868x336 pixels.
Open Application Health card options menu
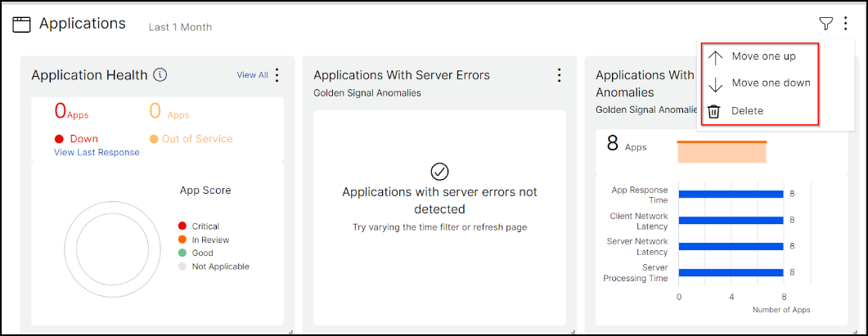point(277,74)
